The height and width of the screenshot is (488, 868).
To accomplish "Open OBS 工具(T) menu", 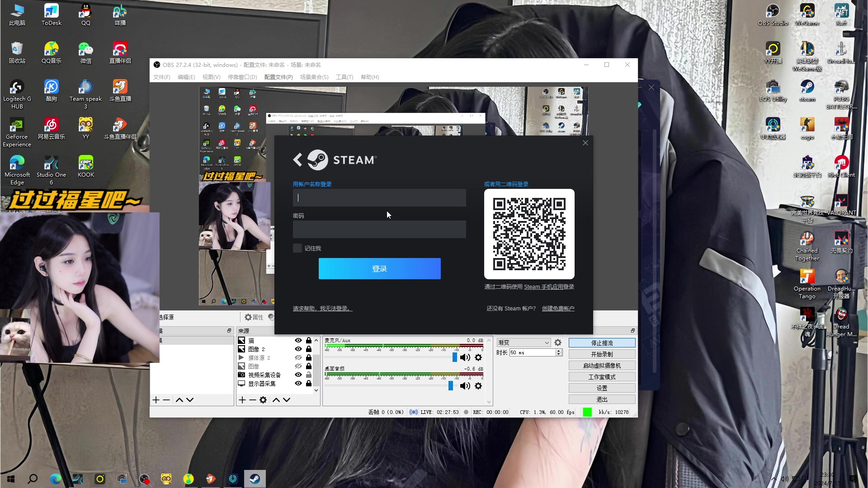I will pos(344,77).
